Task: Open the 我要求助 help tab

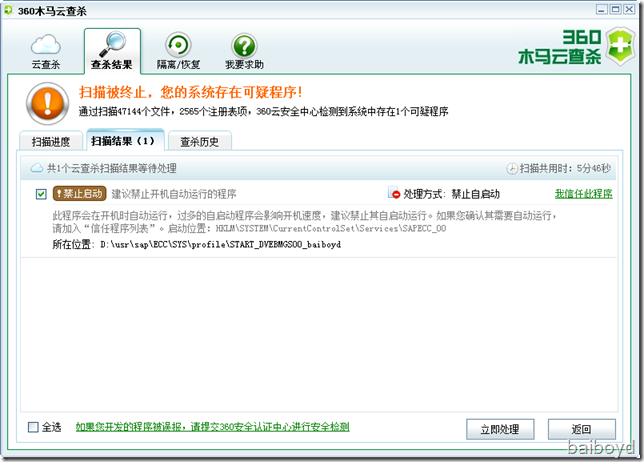Action: (x=244, y=52)
